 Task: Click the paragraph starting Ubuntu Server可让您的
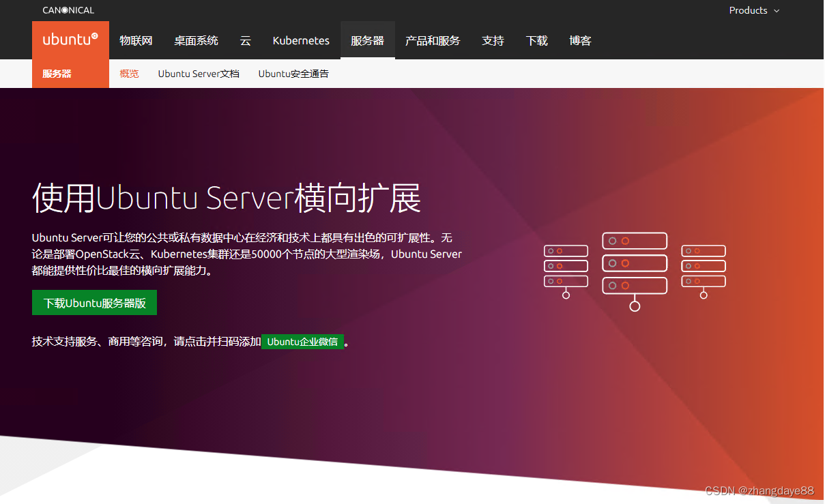[x=247, y=254]
